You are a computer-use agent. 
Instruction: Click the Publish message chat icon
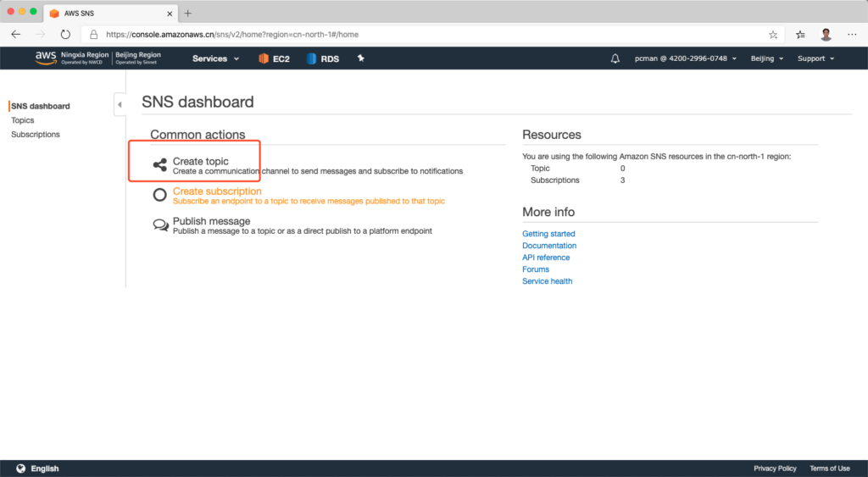[x=159, y=225]
